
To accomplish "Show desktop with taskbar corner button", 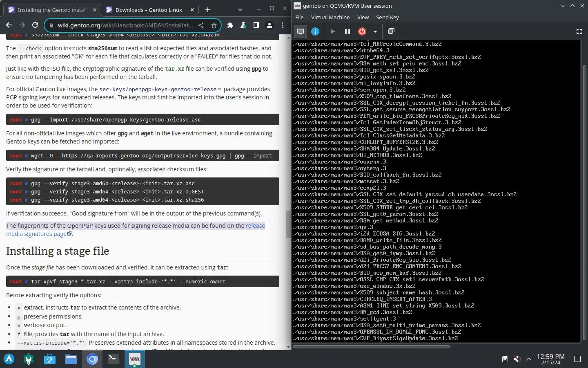I will coord(577,359).
